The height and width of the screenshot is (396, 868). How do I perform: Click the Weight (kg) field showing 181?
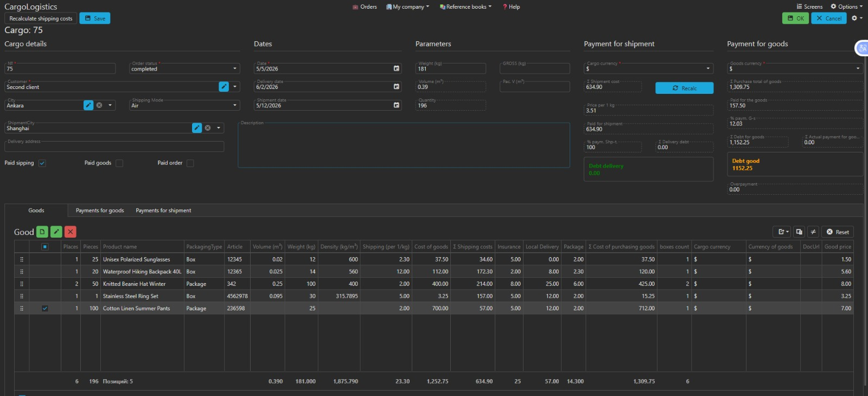click(x=450, y=68)
